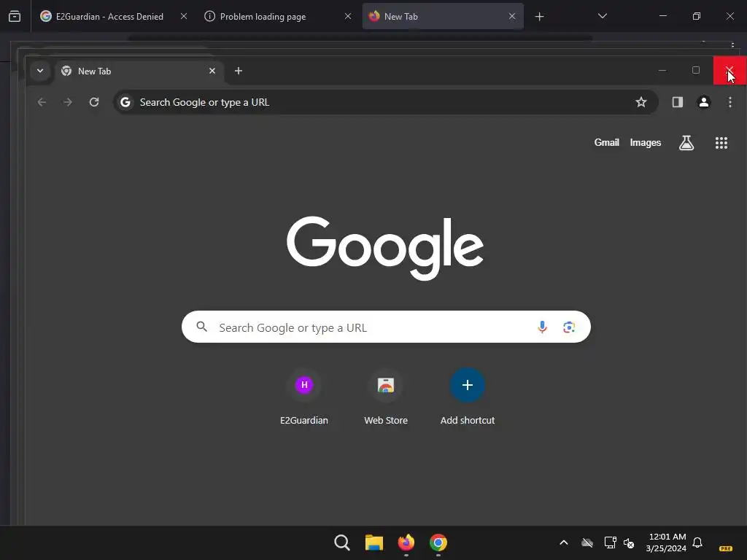Screen dimensions: 747x560
Task: Go forward in Chrome
Action: click(68, 102)
